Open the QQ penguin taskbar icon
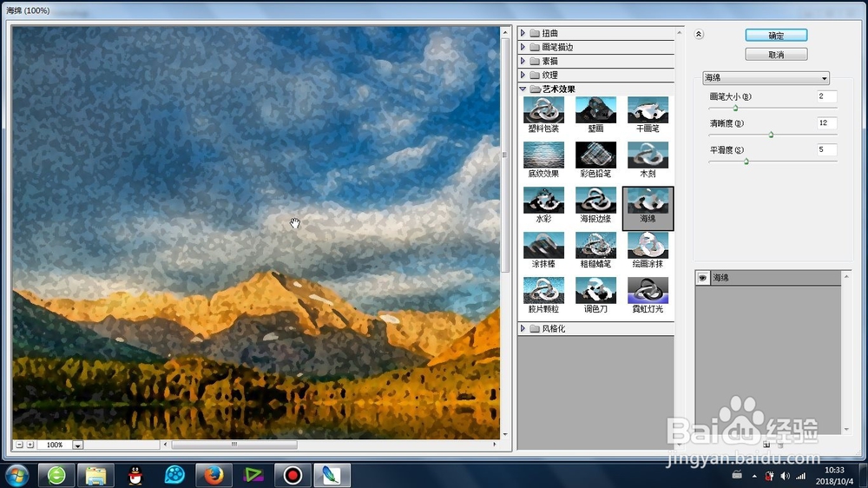 135,475
